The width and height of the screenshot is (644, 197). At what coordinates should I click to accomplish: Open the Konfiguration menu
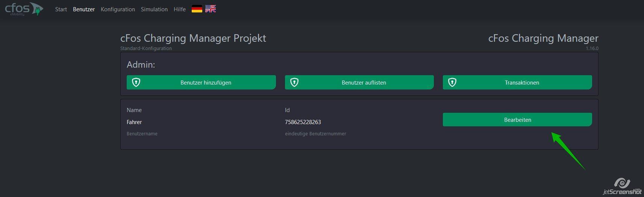point(118,9)
